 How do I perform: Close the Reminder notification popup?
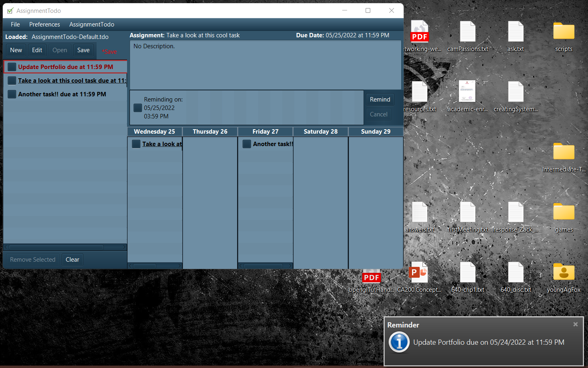coord(576,324)
